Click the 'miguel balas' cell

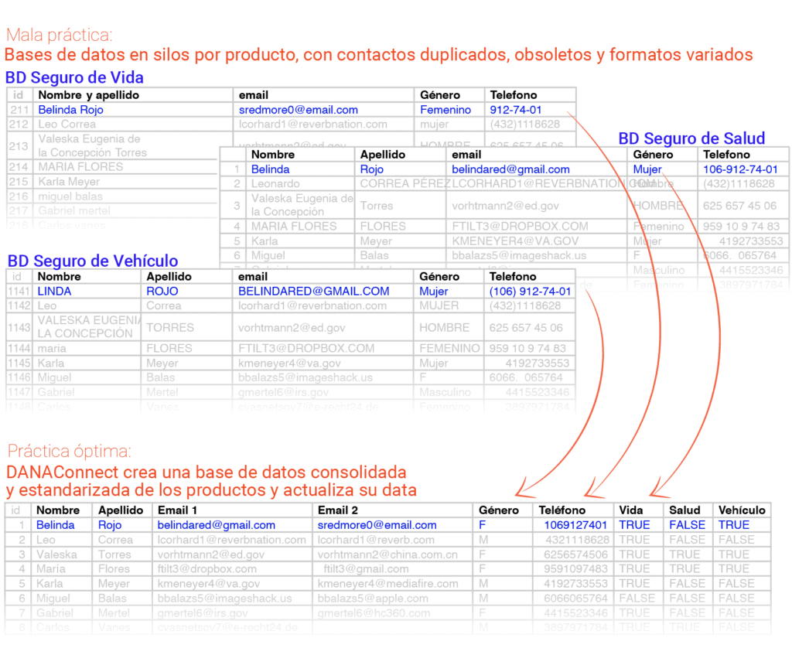70,196
